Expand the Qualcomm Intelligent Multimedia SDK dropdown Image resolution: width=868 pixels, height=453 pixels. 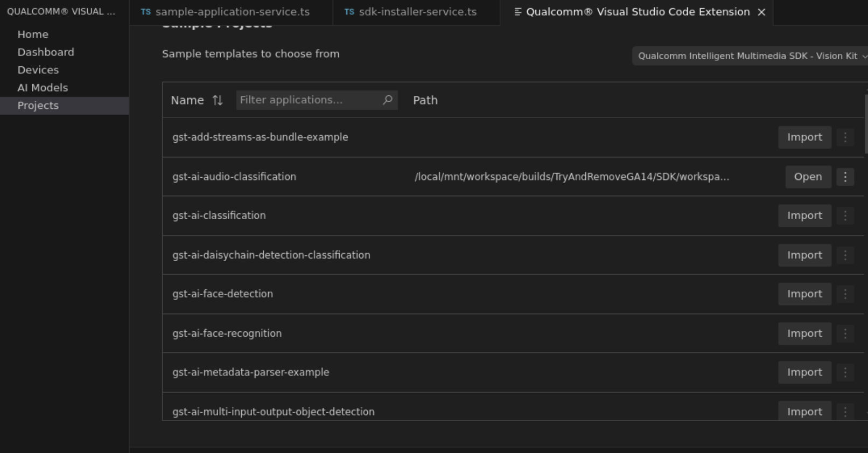coord(751,56)
